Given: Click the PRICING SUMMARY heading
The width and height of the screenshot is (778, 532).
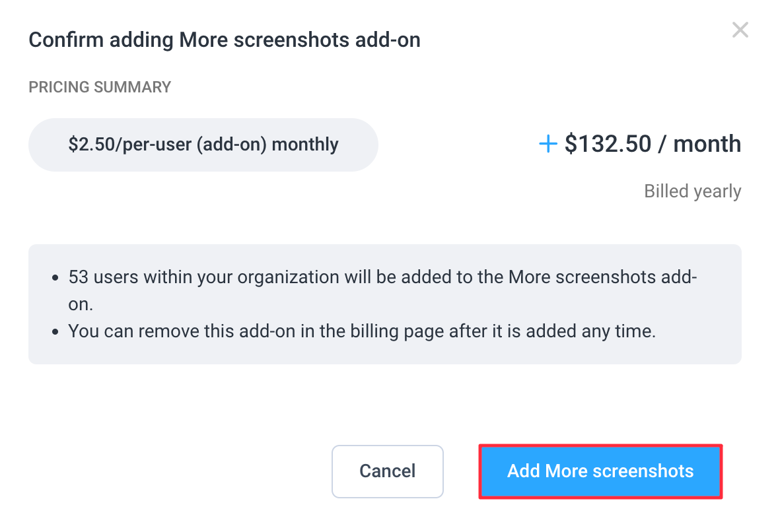Looking at the screenshot, I should [100, 87].
